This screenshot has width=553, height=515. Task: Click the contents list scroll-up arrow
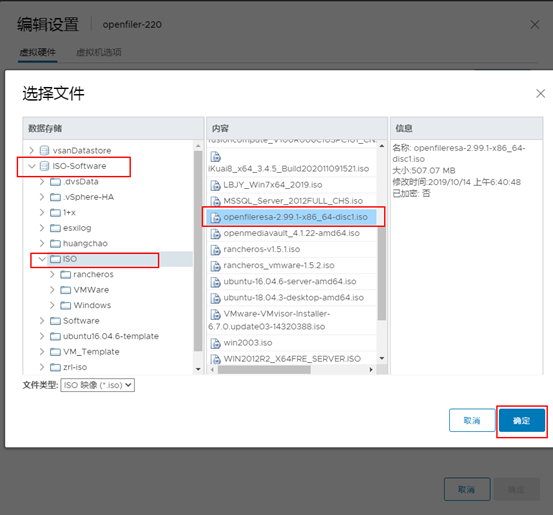382,146
